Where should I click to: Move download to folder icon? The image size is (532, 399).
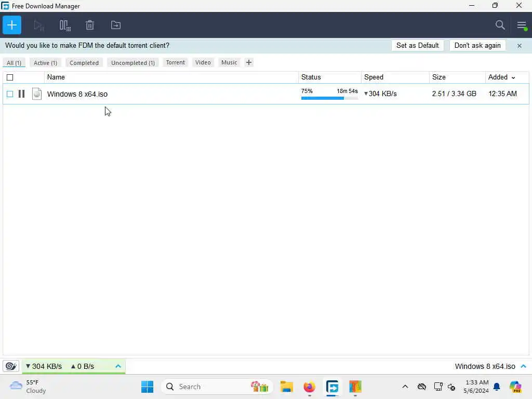click(116, 25)
